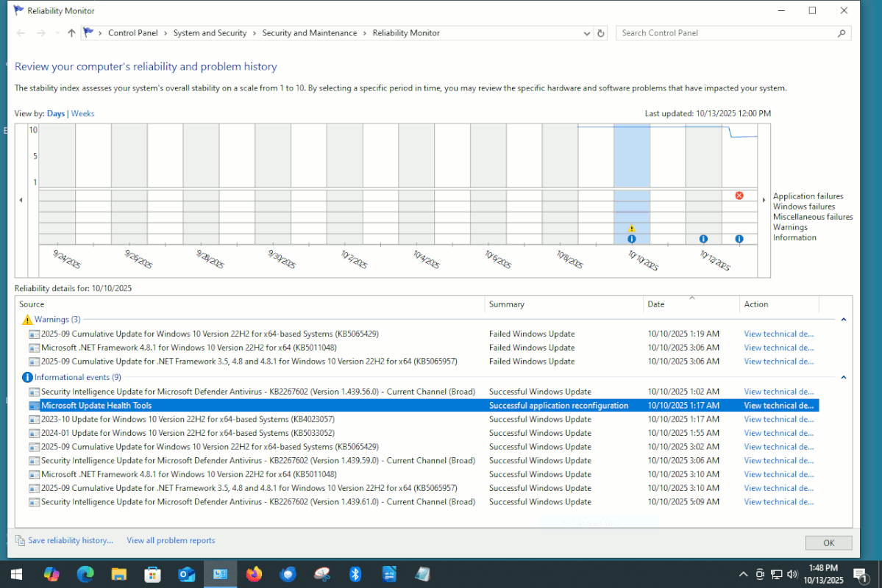Image resolution: width=882 pixels, height=588 pixels.
Task: Collapse the Informational events (9) group
Action: (x=844, y=377)
